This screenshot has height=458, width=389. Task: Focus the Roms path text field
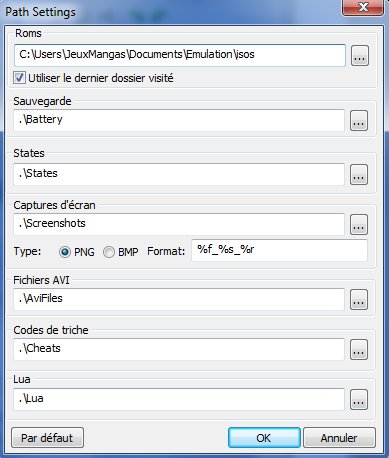[x=180, y=55]
